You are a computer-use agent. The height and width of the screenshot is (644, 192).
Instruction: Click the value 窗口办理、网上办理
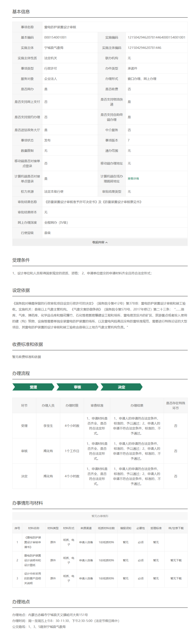142,79
